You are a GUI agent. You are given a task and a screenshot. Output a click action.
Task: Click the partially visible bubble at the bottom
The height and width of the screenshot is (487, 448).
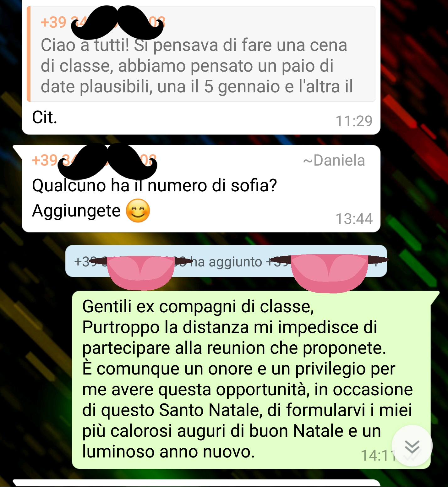tap(196, 483)
